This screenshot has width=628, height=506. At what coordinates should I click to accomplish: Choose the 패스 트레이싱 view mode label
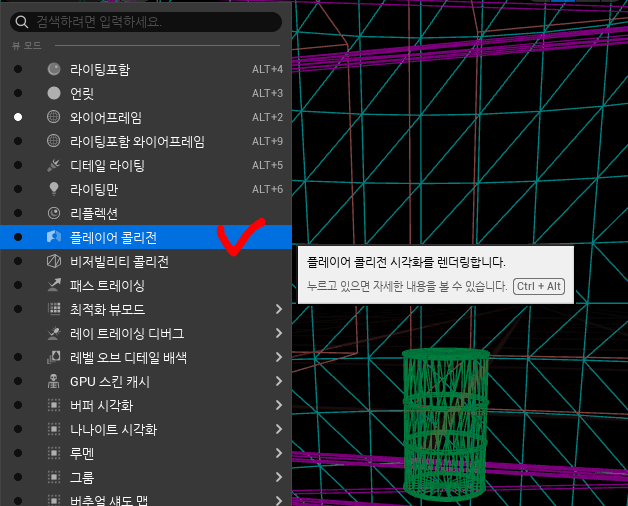[x=107, y=286]
